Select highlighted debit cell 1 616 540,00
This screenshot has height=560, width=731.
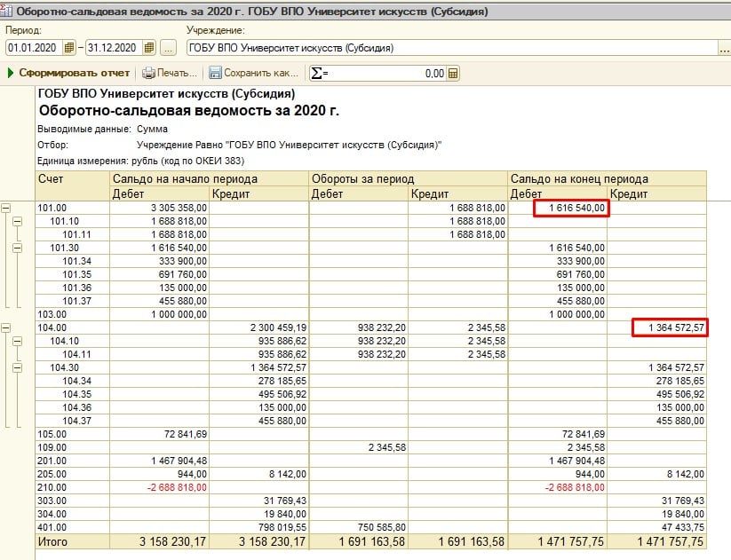click(x=571, y=208)
